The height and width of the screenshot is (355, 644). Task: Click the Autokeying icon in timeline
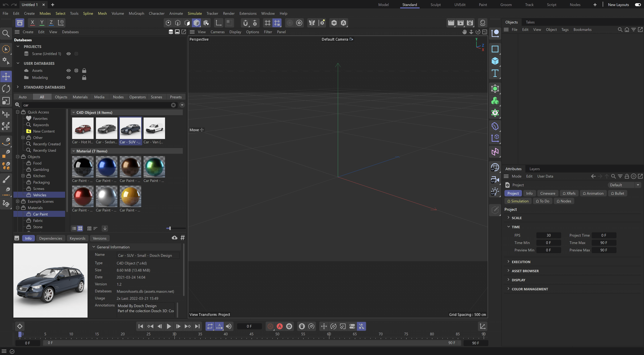(x=280, y=326)
